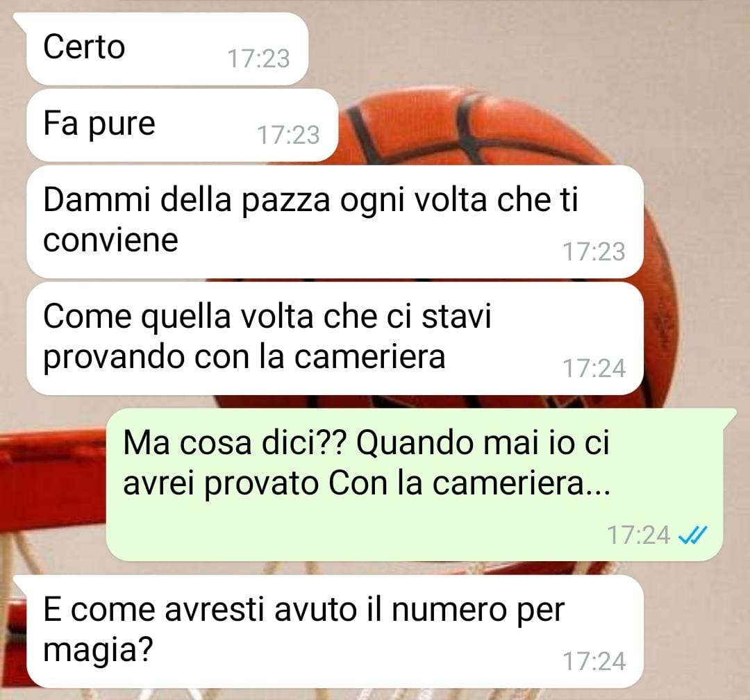Select the 'Fa pure' message bubble
750x700 pixels.
coord(182,125)
